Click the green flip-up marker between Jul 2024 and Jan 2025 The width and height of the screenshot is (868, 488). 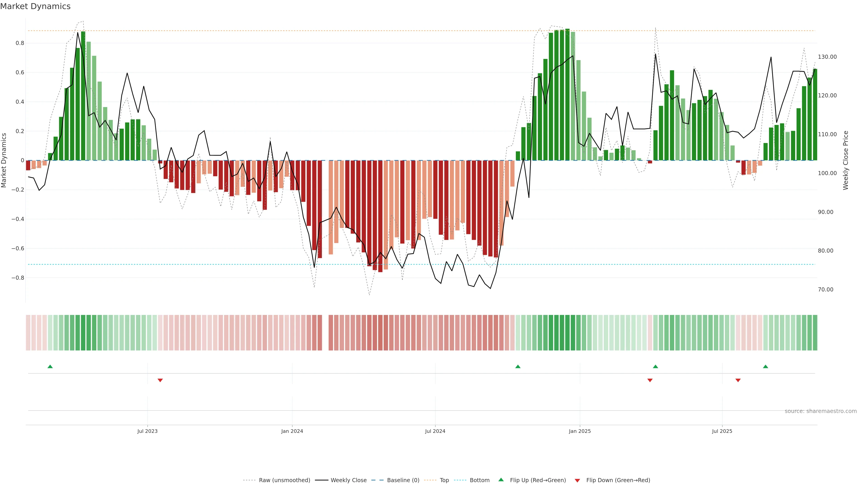518,366
